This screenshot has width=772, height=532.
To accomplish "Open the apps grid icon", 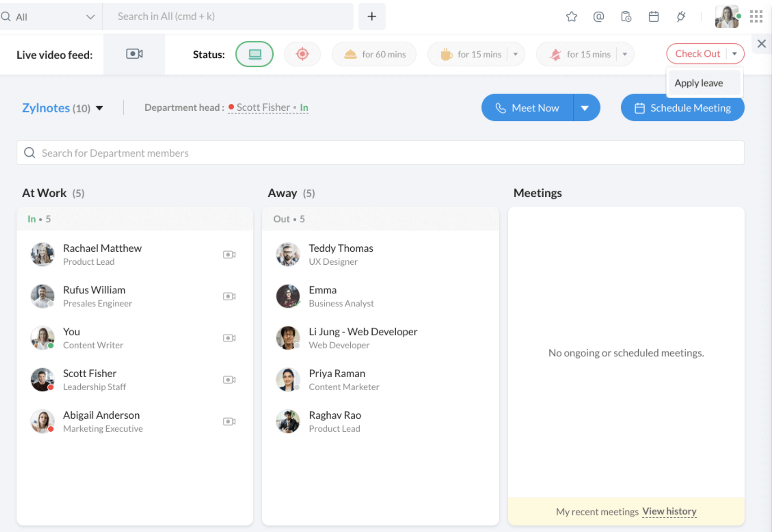I will point(756,17).
